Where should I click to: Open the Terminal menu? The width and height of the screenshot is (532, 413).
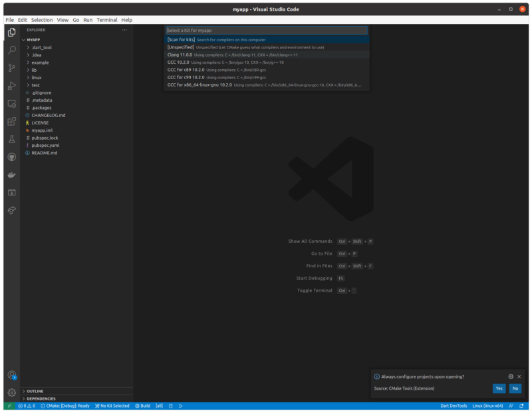pyautogui.click(x=107, y=20)
